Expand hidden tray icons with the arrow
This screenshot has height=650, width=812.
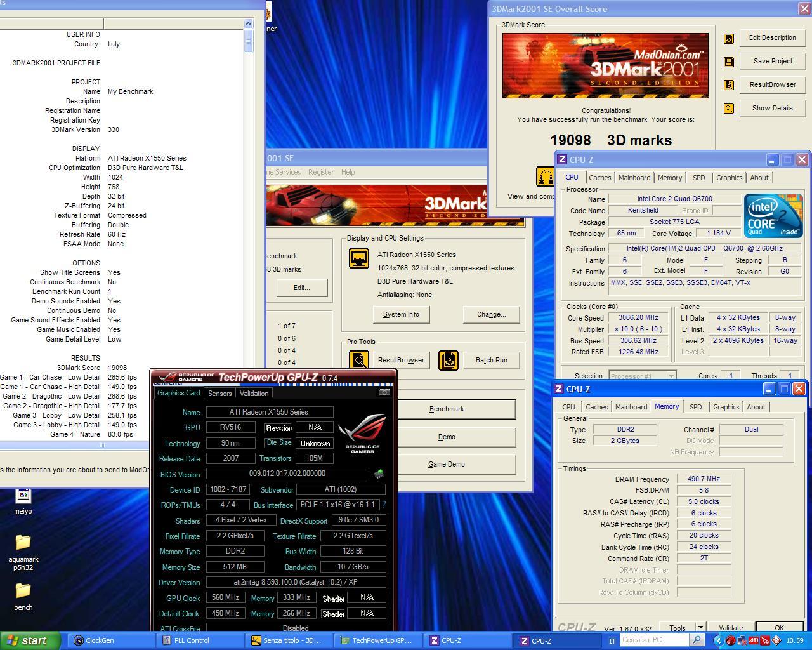point(718,640)
